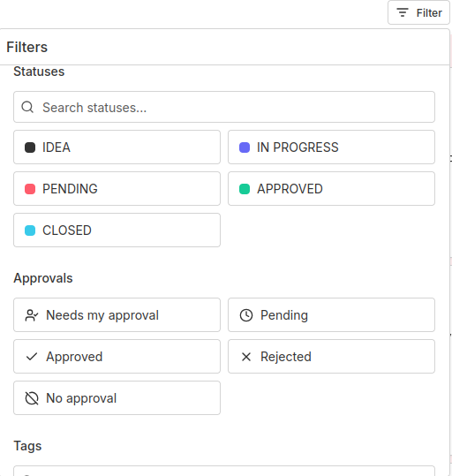Viewport: 452px width, 476px height.
Task: Click the purple IN PROGRESS color dot
Action: point(245,147)
